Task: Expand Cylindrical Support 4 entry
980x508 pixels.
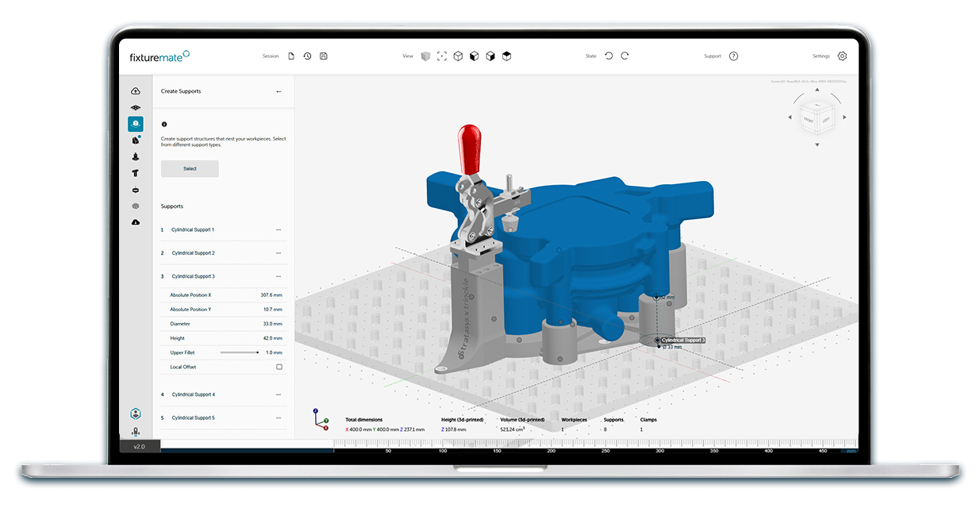Action: click(279, 394)
